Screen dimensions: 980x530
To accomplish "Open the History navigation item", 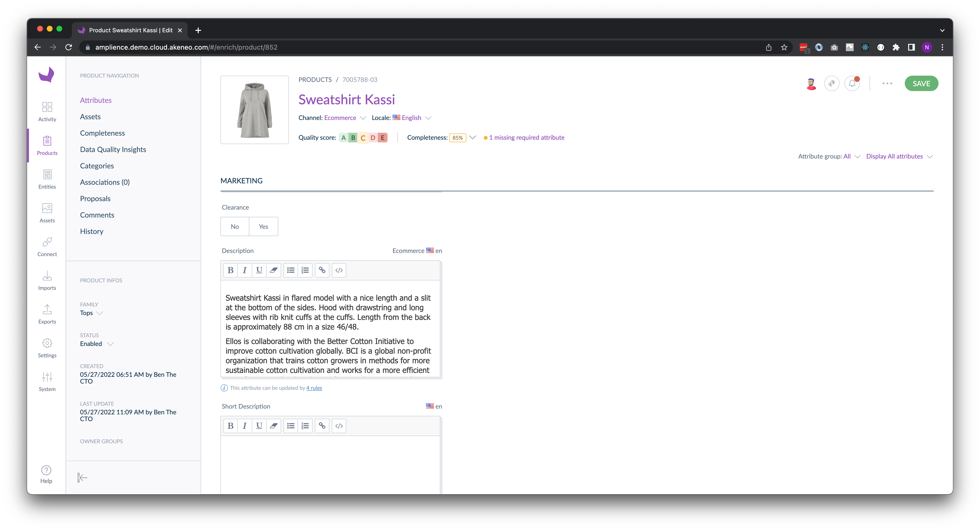I will coord(92,231).
